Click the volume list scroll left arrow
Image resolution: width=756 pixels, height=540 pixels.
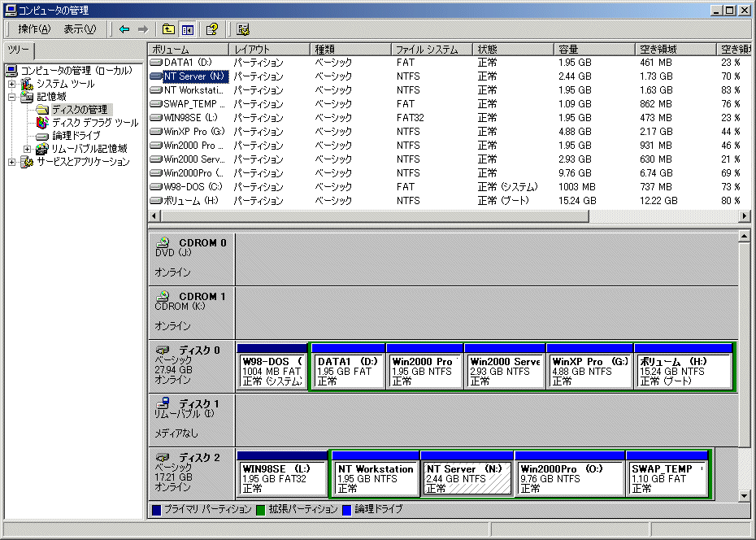point(154,216)
